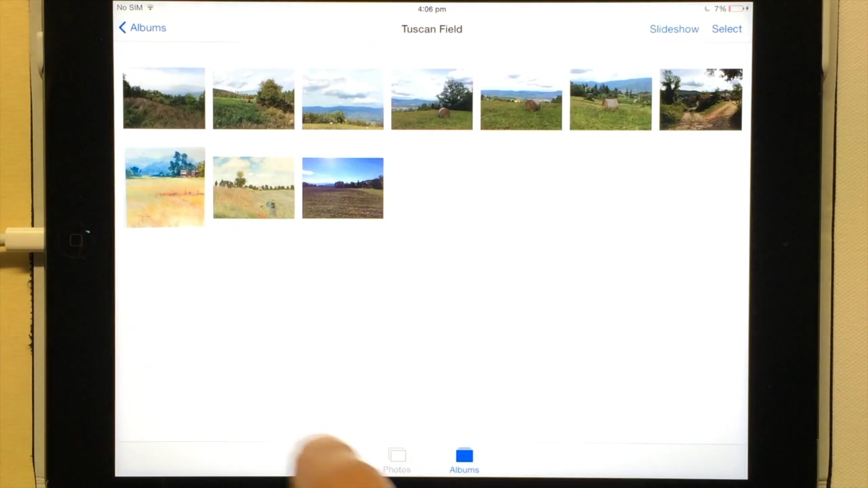Tap the battery indicator in status bar
Viewport: 868px width, 488px height.
point(736,9)
